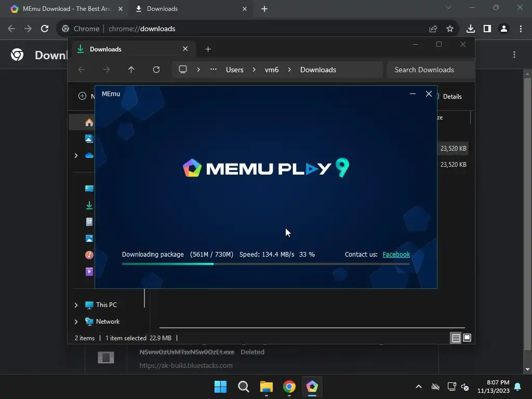Open Downloads shortcut in Explorer sidebar
The height and width of the screenshot is (399, 532).
89,205
